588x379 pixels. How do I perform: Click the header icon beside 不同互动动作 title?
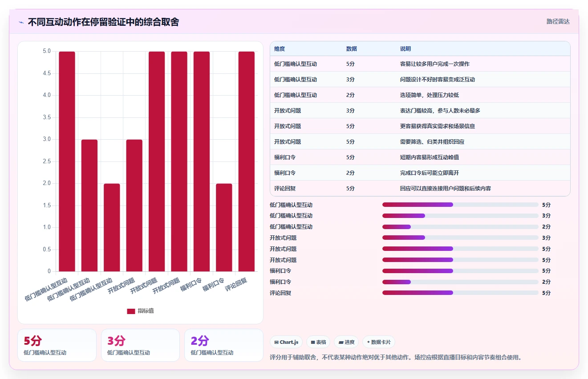click(21, 22)
